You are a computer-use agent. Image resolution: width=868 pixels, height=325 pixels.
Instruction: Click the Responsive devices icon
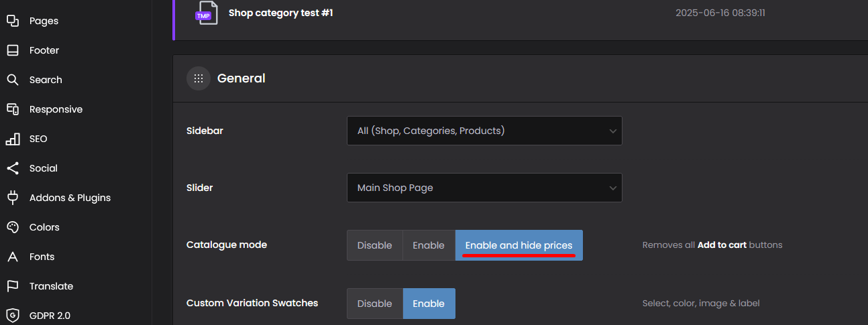click(12, 109)
